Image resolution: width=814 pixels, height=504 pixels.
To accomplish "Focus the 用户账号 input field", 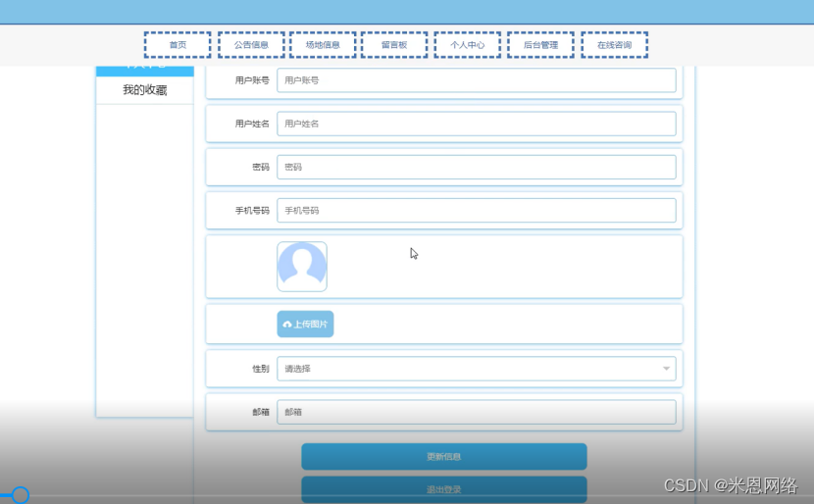I will 477,80.
